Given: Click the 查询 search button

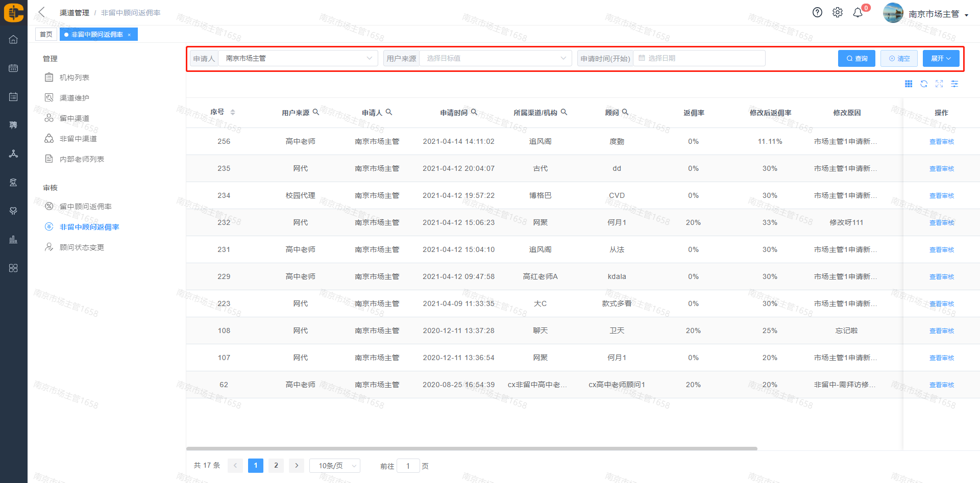Looking at the screenshot, I should [856, 58].
